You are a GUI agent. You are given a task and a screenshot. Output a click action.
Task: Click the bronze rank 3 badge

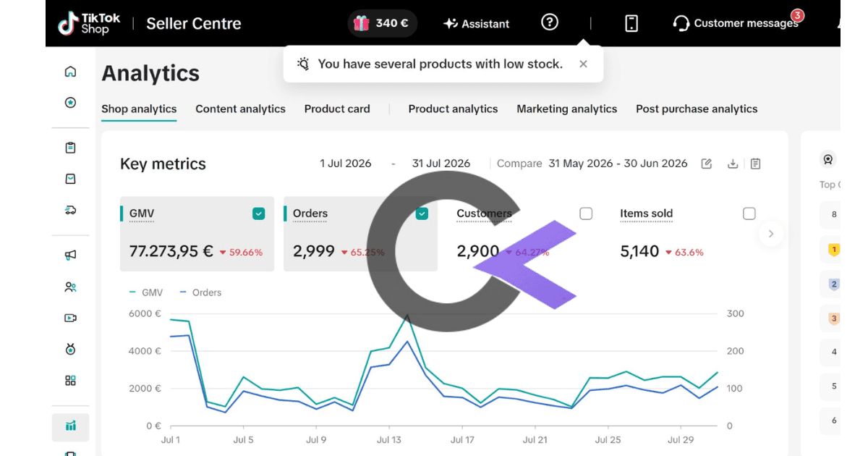point(834,318)
